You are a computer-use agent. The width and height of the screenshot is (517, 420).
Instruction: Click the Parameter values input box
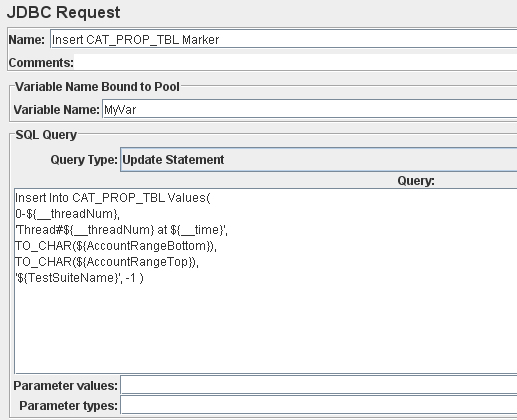tap(319, 385)
